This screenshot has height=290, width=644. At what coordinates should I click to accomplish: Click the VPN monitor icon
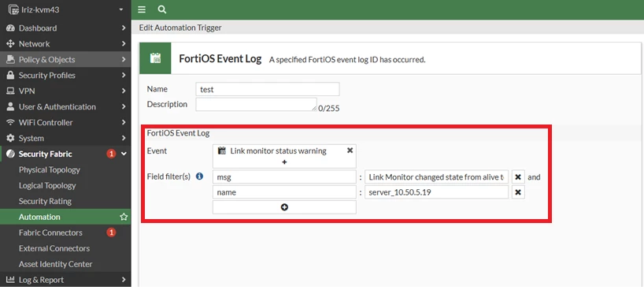click(x=11, y=91)
